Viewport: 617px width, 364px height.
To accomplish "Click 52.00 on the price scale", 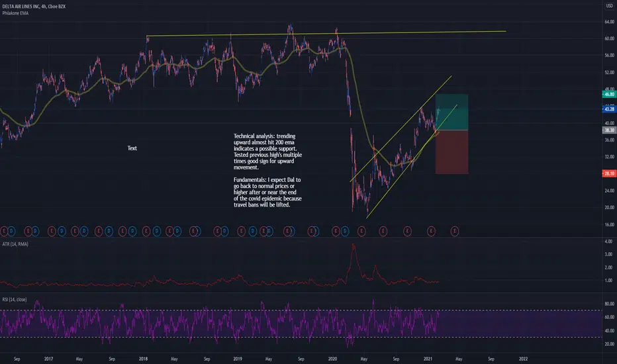I will [x=609, y=72].
